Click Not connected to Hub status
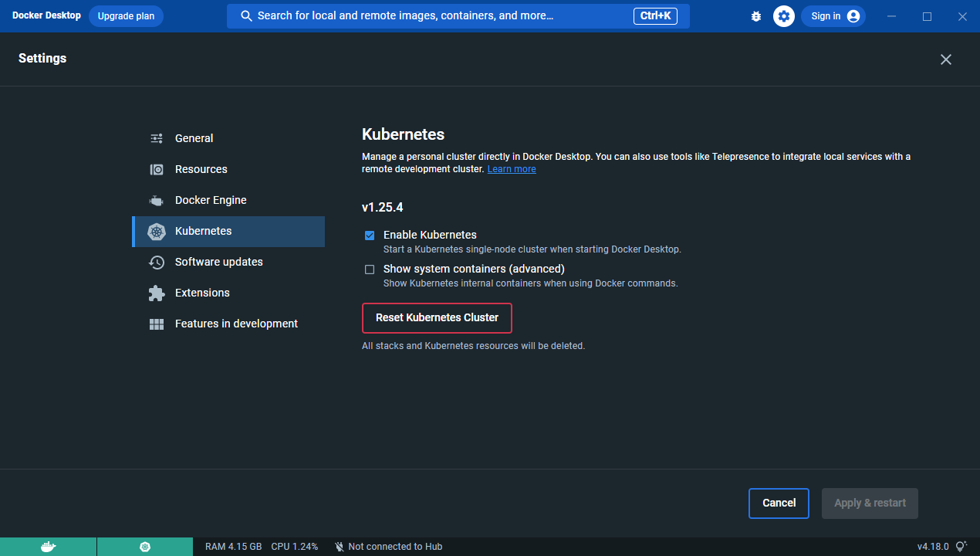The image size is (980, 556). (x=388, y=547)
